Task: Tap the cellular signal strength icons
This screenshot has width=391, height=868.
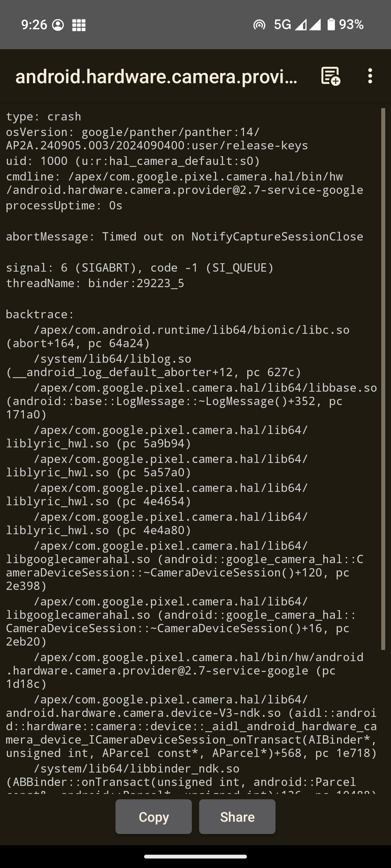Action: click(308, 25)
